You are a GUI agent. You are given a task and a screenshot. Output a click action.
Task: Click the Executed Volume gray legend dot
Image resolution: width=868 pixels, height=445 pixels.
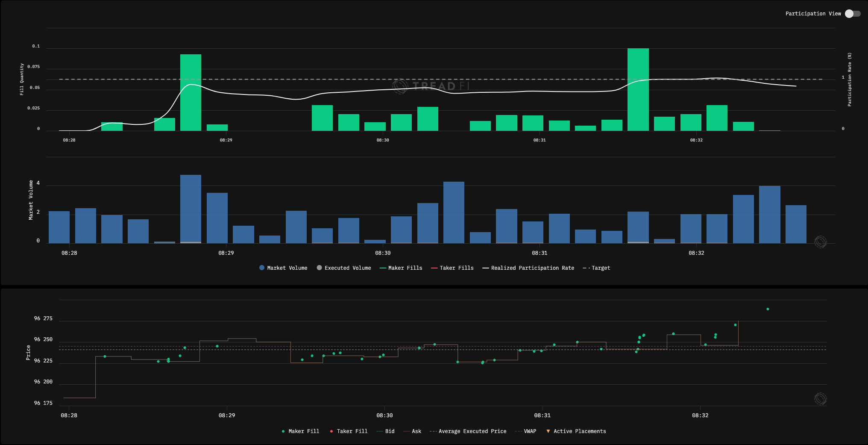point(319,268)
